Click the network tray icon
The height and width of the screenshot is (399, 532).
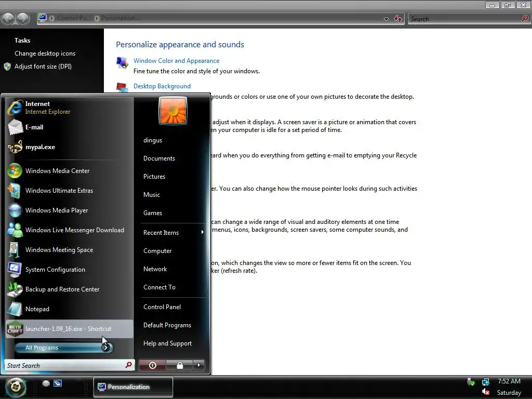pos(486,382)
